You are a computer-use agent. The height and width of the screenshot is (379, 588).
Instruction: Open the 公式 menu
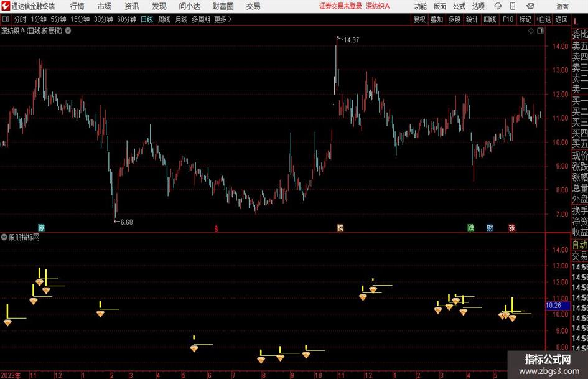pos(459,6)
